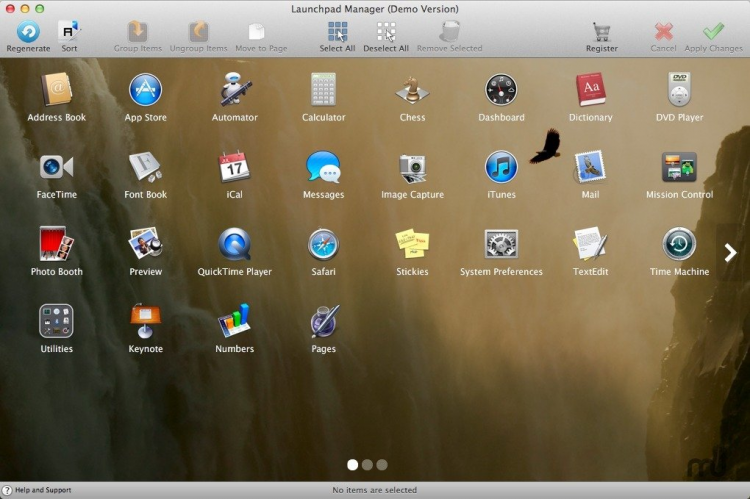Select the Pages ink pen icon

[323, 321]
